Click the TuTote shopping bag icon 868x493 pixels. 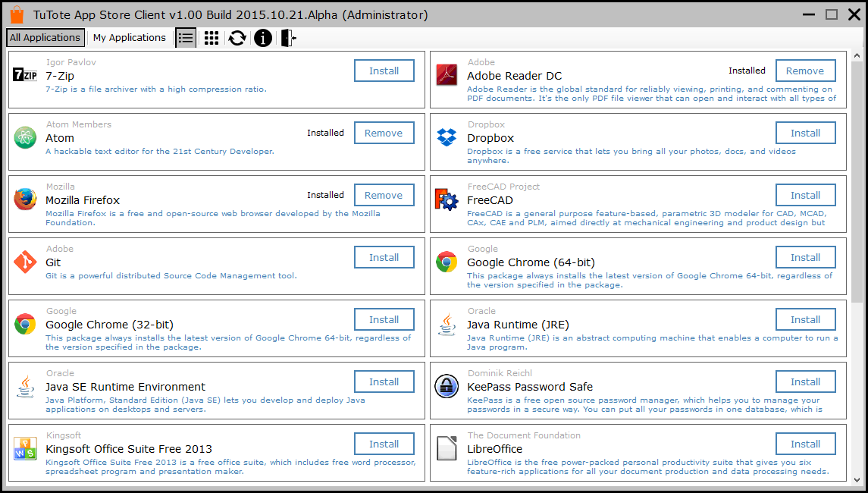17,14
